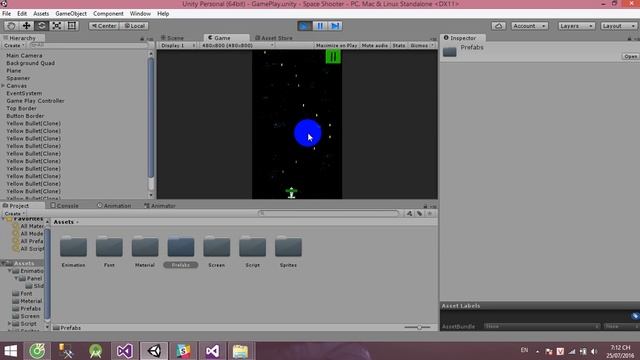
Task: Select the Move tool
Action: click(27, 26)
